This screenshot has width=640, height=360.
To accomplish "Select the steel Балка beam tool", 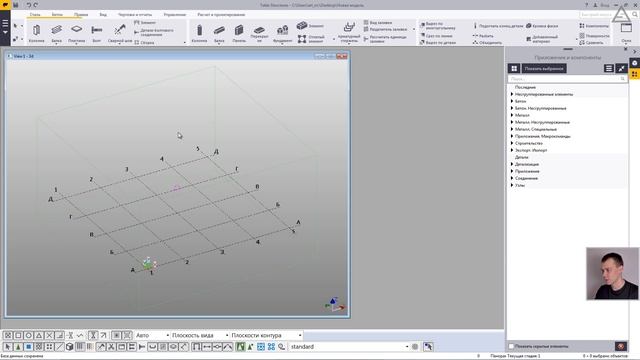I will (56, 33).
